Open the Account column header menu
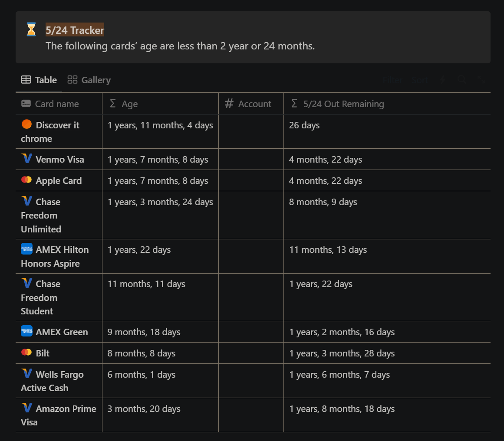504x441 pixels. (x=251, y=104)
